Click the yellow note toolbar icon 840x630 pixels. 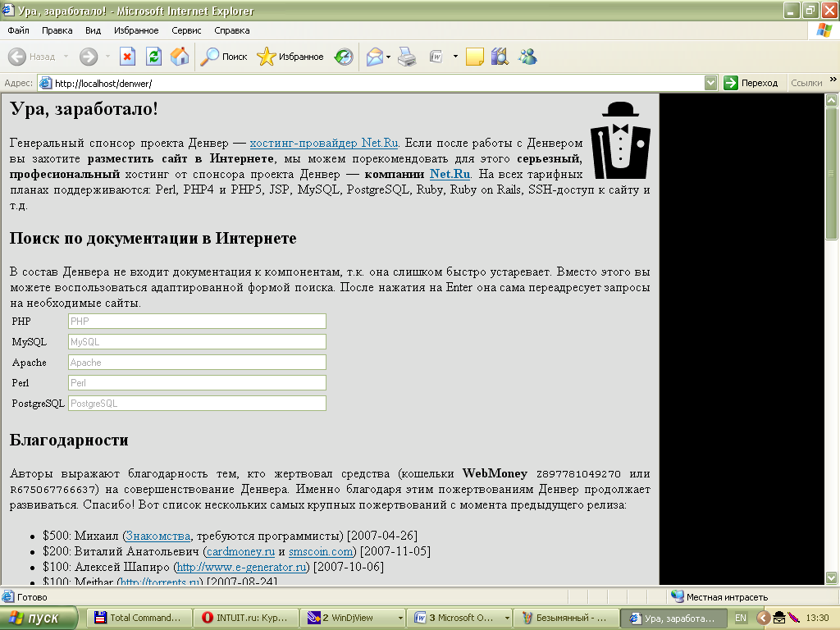[475, 57]
